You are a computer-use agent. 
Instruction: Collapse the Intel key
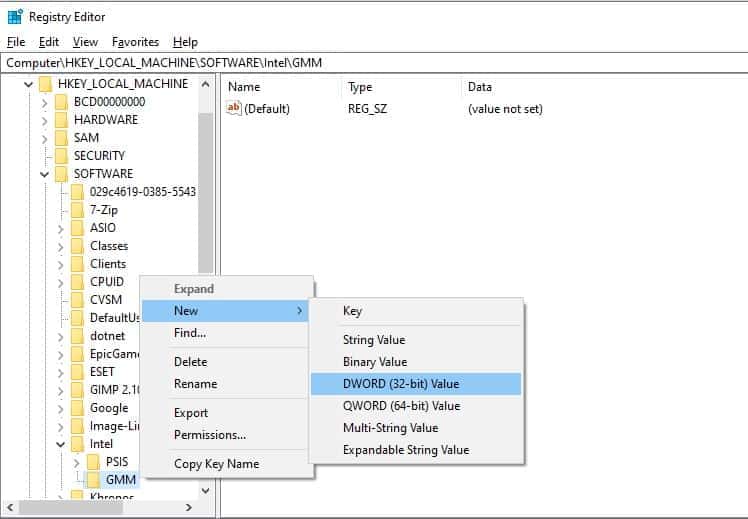coord(61,445)
